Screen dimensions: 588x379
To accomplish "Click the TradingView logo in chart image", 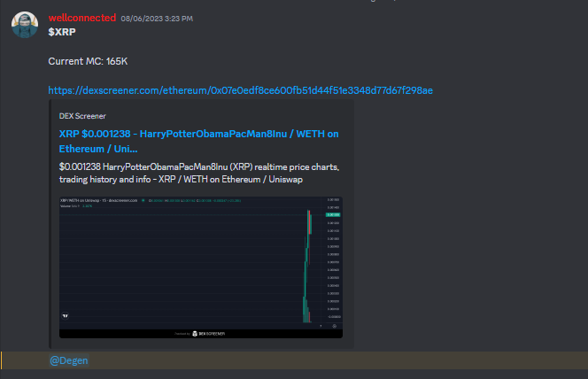I will [65, 315].
